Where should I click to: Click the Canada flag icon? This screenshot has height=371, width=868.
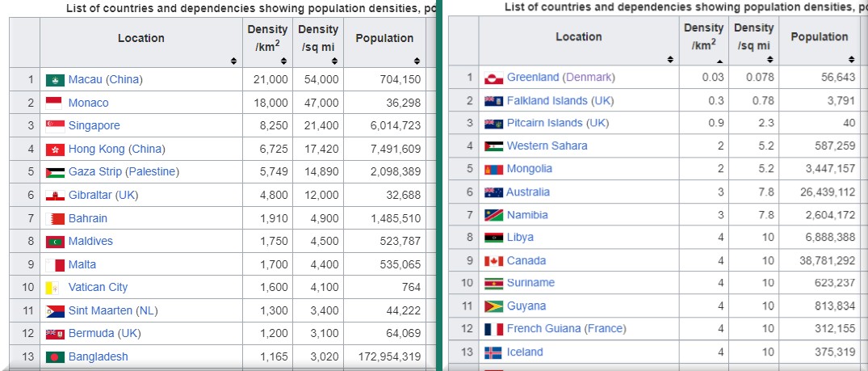click(x=493, y=261)
